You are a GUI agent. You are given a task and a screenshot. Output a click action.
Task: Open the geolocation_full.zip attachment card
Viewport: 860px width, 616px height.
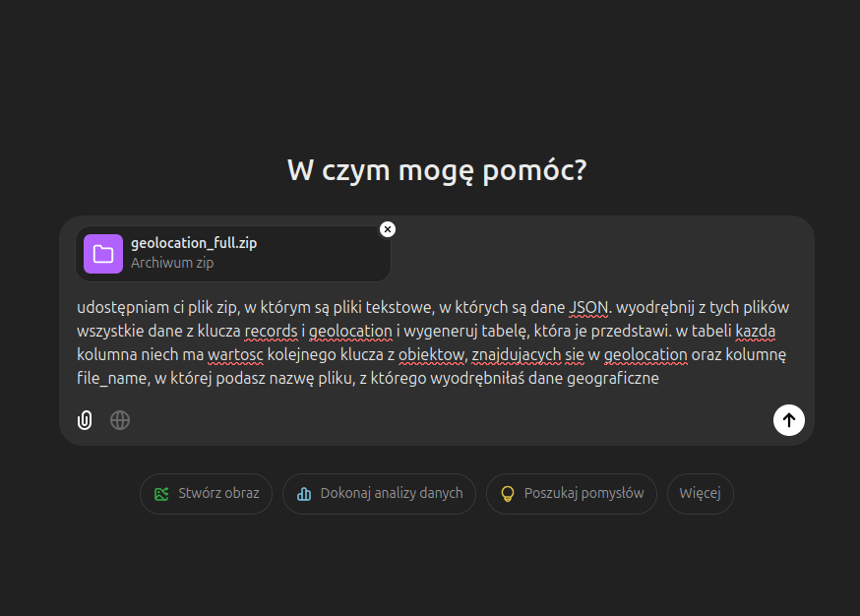(233, 254)
